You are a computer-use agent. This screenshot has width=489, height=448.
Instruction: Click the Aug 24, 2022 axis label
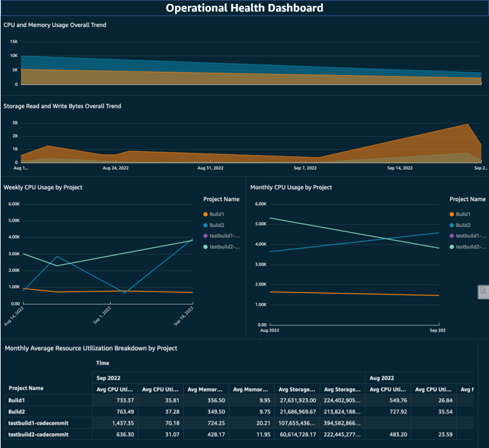click(x=116, y=168)
